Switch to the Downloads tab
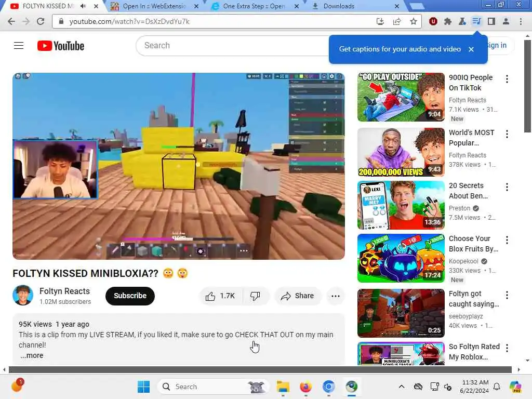The image size is (532, 399). click(x=354, y=6)
